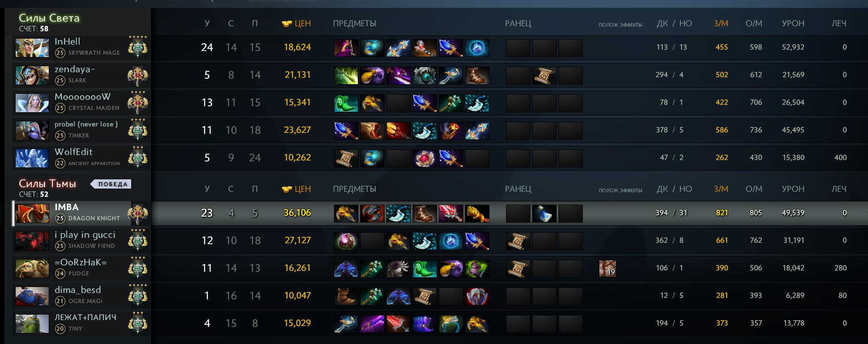Click InHell's rank medal badge
Image resolution: width=868 pixels, height=344 pixels.
138,47
